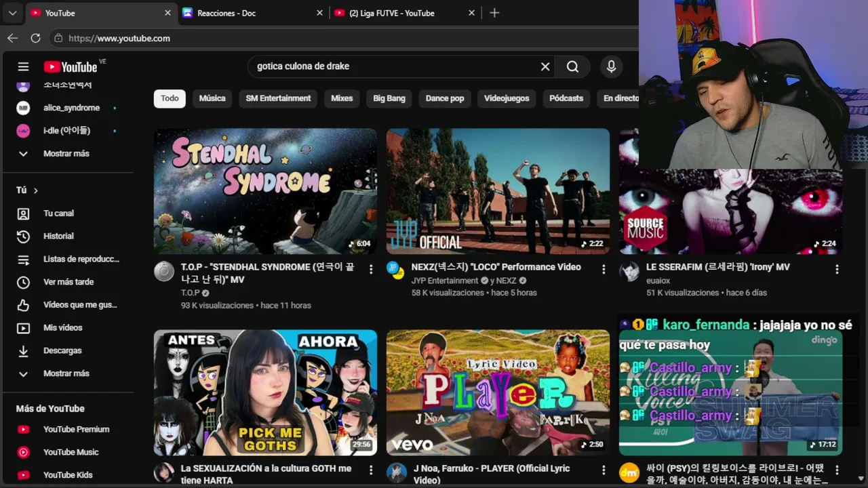Open options menu for J Noa PLAYER video

tap(604, 470)
